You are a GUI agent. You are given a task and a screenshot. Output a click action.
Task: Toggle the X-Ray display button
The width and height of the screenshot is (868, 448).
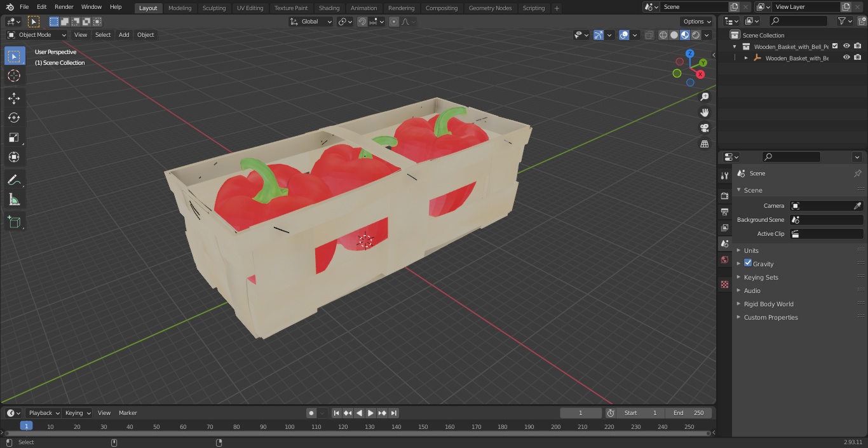649,35
